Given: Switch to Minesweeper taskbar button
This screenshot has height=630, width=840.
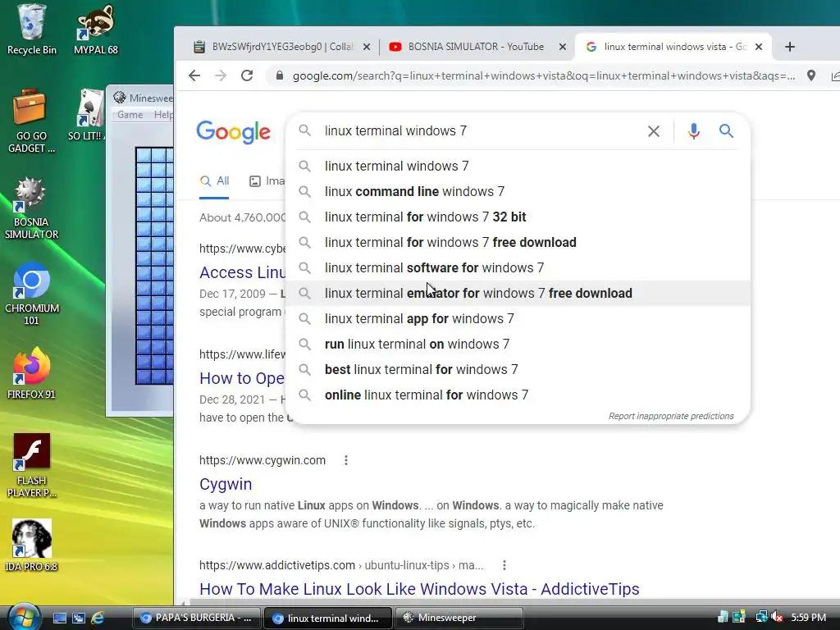Looking at the screenshot, I should (x=459, y=618).
